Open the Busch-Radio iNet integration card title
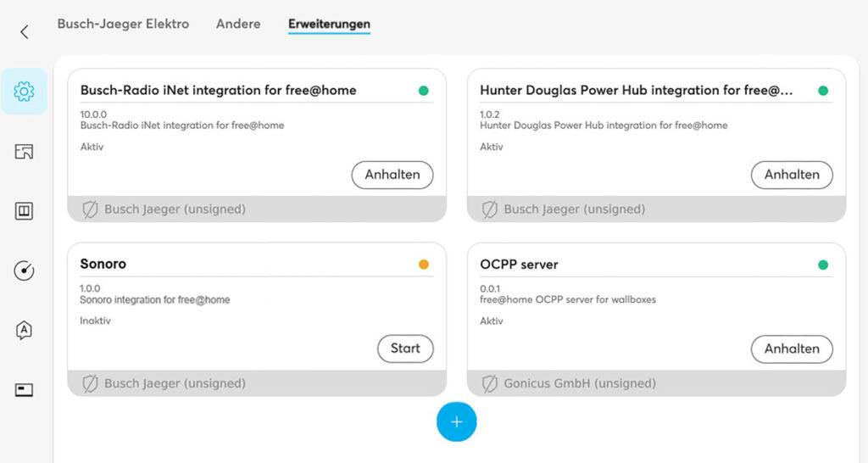 [218, 90]
